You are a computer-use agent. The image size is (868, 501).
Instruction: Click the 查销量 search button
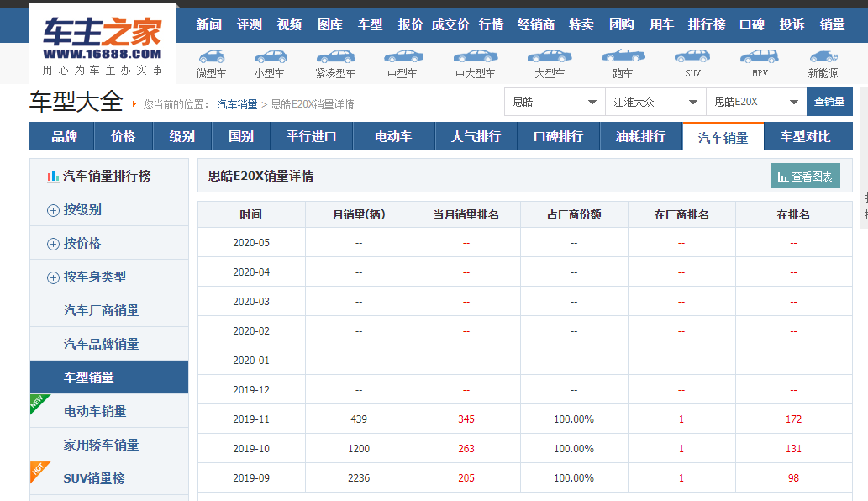click(829, 102)
